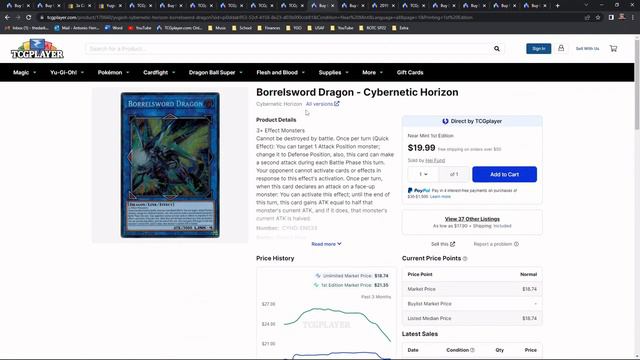Viewport: 640px width, 360px height.
Task: Click the Market Price row label
Action: [421, 289]
